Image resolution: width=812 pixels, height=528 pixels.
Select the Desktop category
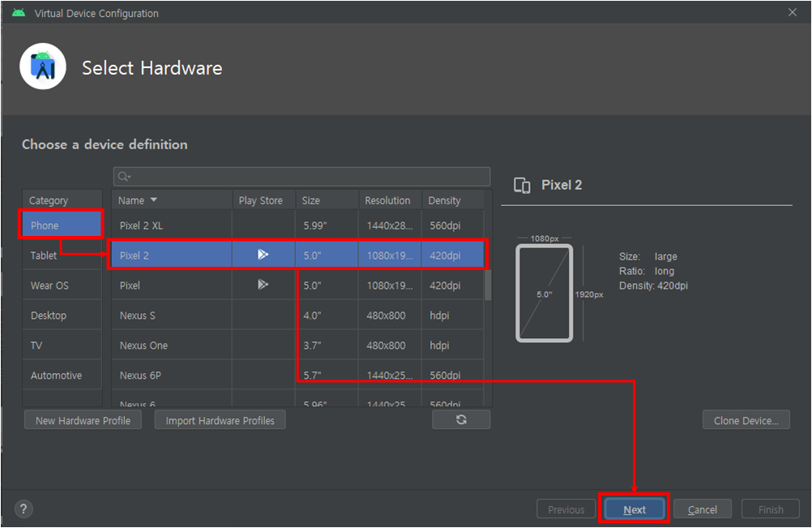[62, 316]
